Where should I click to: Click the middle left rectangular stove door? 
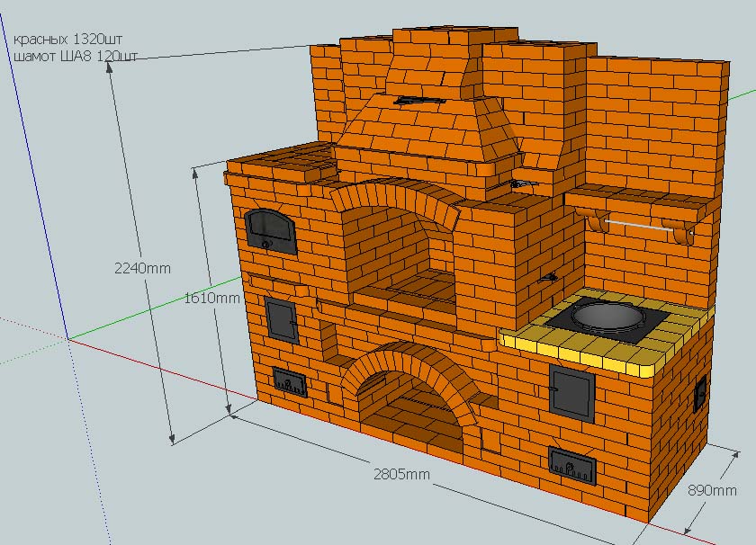(281, 319)
